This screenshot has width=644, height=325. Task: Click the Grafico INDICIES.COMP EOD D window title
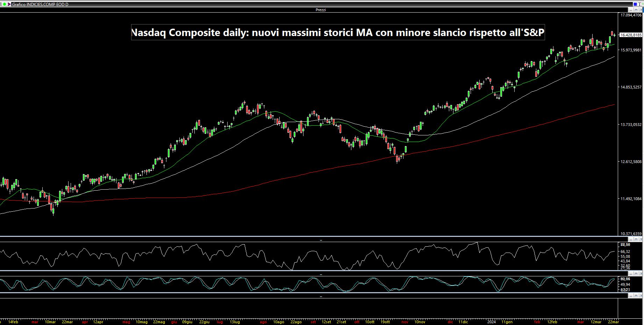tap(40, 4)
